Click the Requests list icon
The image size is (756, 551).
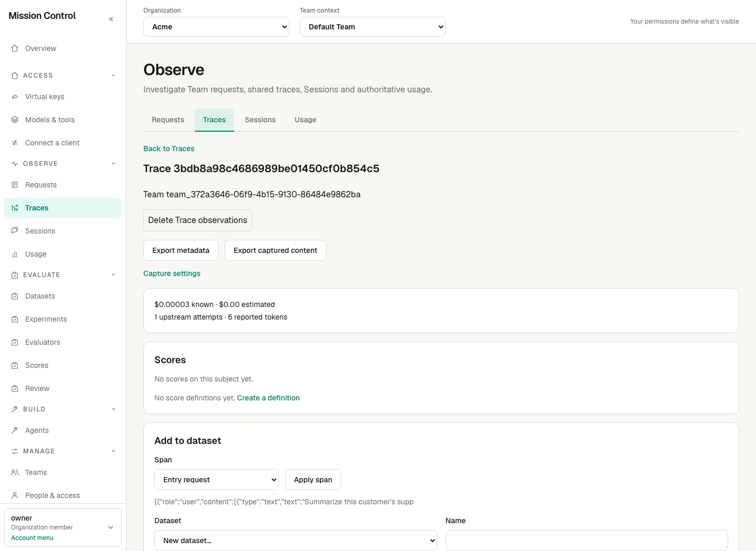pyautogui.click(x=15, y=185)
